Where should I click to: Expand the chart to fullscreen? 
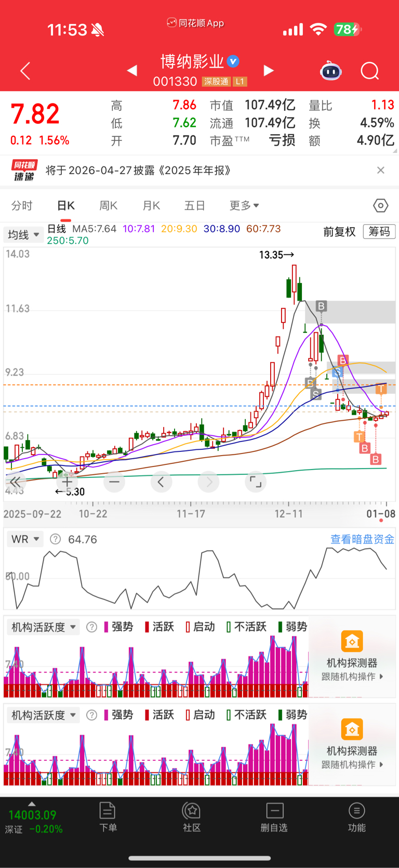256,482
